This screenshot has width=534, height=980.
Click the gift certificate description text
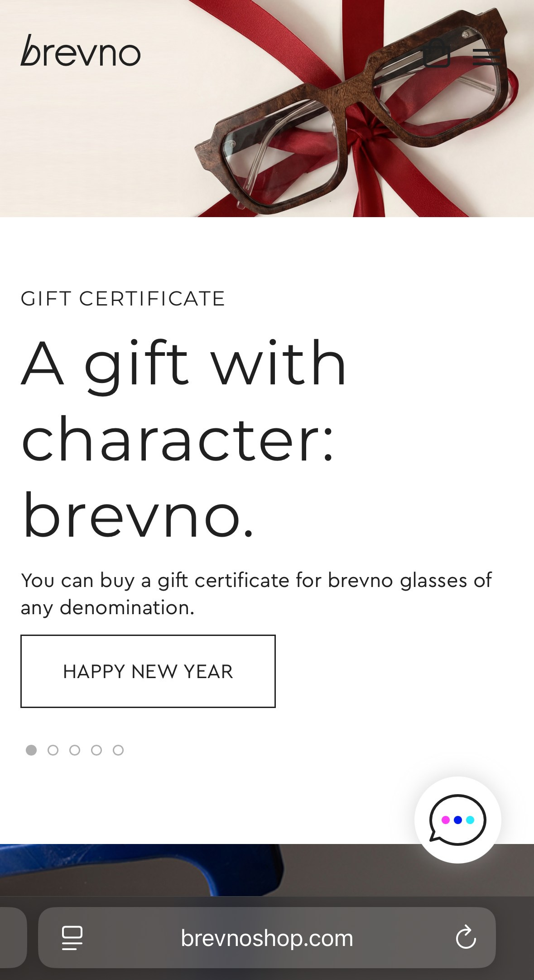pos(256,594)
